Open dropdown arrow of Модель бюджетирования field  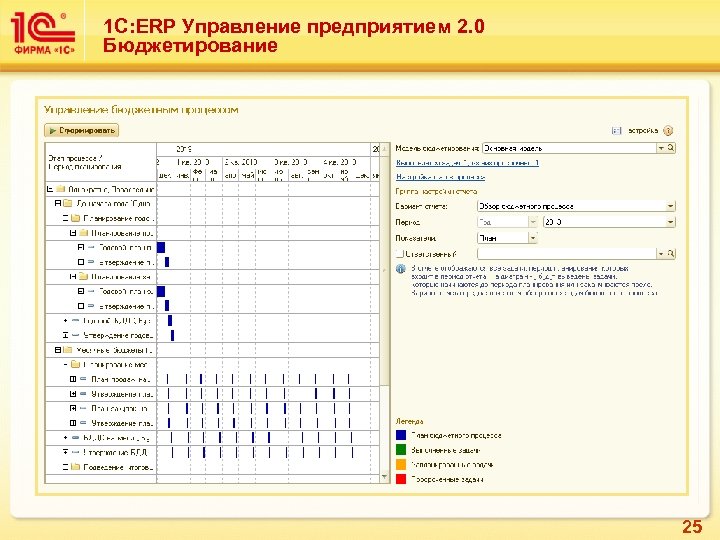point(661,148)
